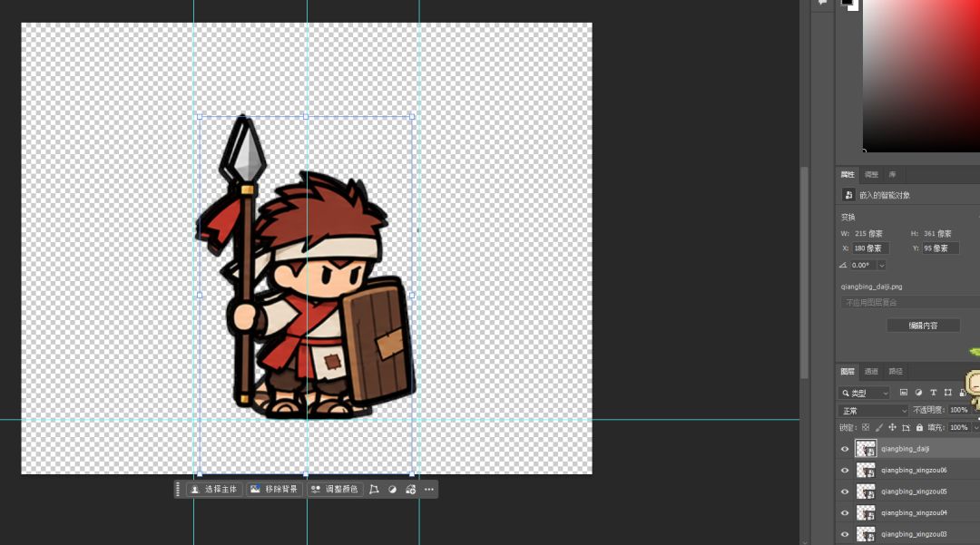Click the shapes-plus icon in the contextual task bar

pos(411,490)
